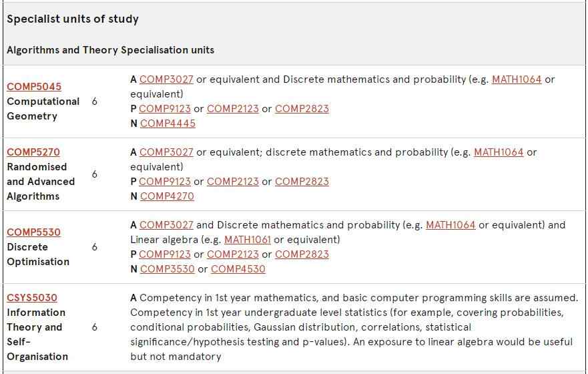
Task: Click COMP2123 prerequisite in COMP5045 row
Action: [233, 109]
